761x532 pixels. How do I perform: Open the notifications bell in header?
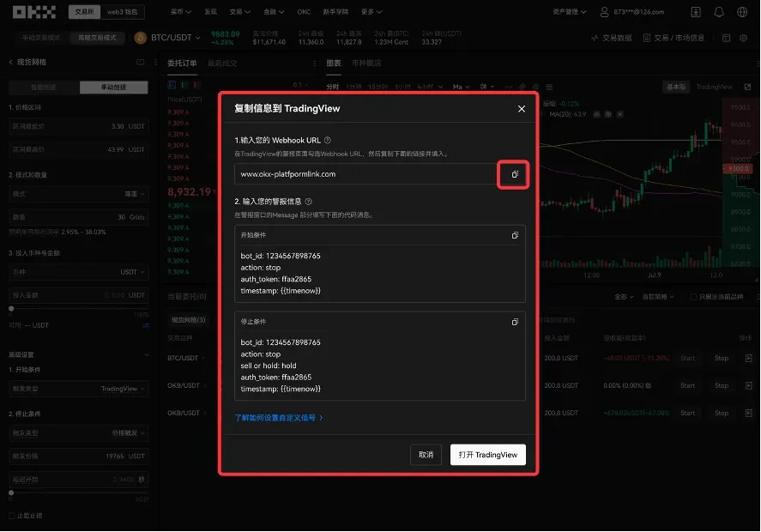(719, 12)
